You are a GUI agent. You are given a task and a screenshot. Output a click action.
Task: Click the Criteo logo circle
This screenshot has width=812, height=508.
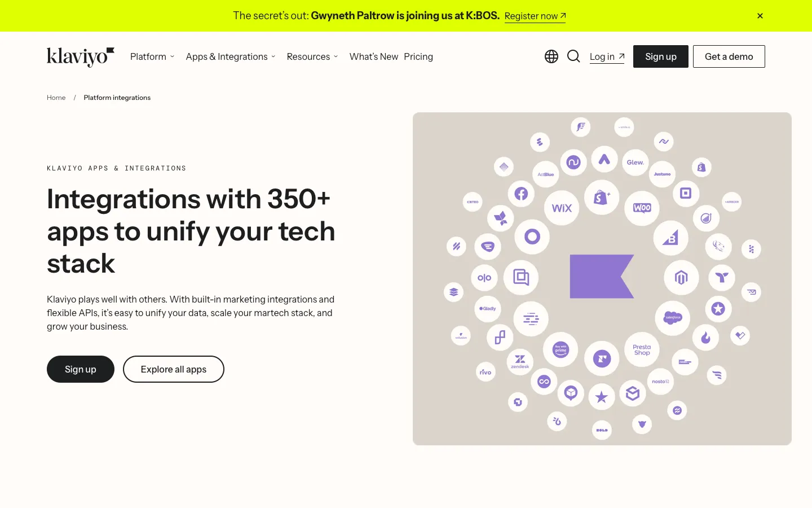pyautogui.click(x=473, y=202)
